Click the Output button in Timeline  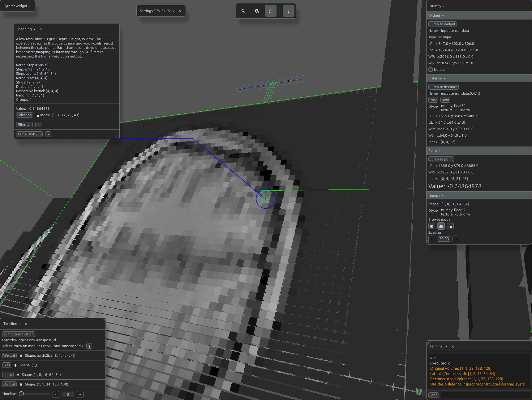pos(9,384)
